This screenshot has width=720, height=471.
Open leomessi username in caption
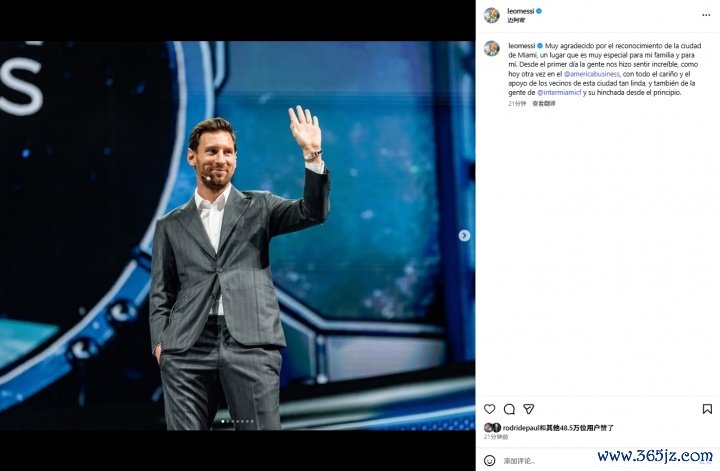click(x=522, y=46)
